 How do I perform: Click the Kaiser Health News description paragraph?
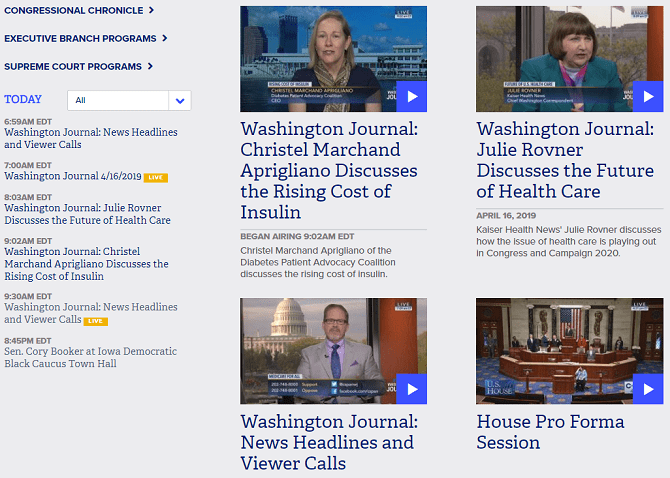(569, 241)
